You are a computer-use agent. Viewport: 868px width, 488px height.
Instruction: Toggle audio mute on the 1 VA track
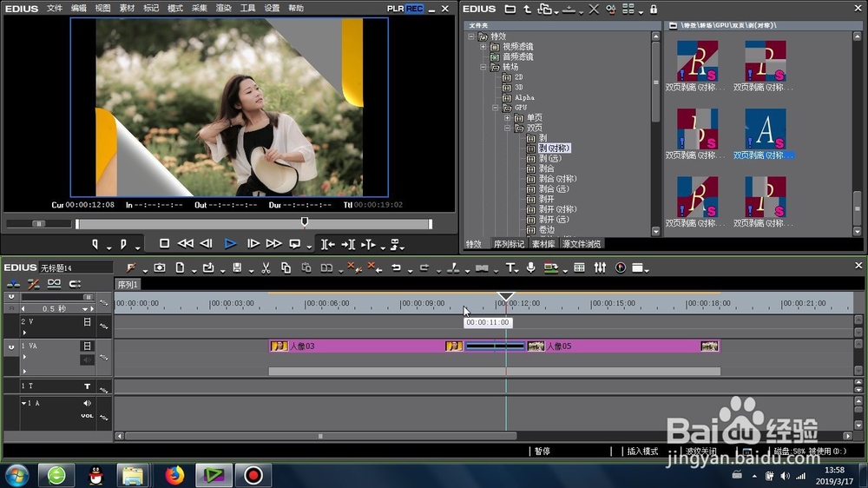click(87, 360)
